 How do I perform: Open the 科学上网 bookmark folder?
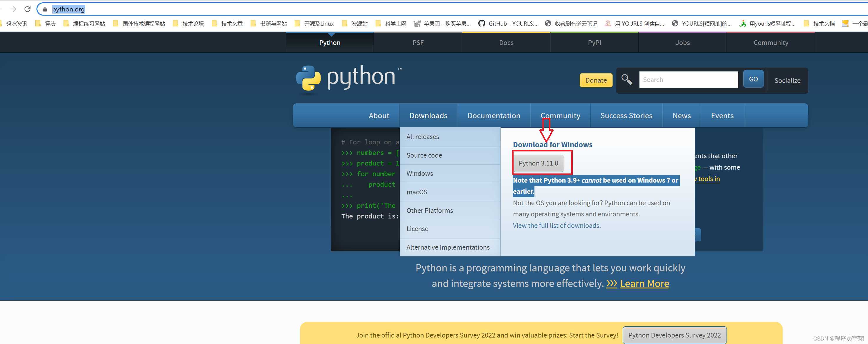[x=391, y=24]
